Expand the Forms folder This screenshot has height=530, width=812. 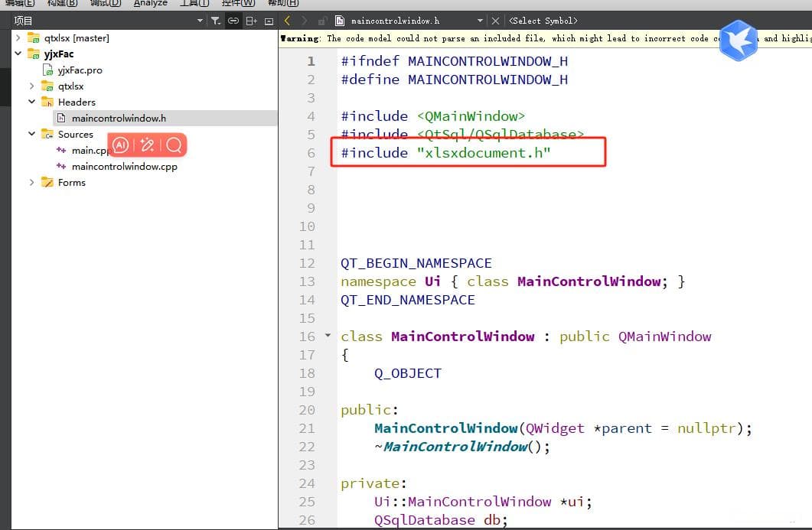[x=31, y=182]
